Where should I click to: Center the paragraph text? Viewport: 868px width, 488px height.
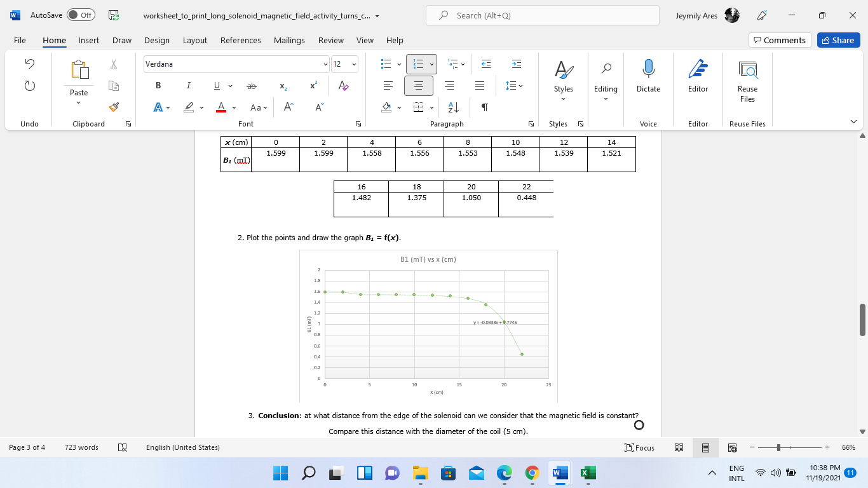pos(419,85)
